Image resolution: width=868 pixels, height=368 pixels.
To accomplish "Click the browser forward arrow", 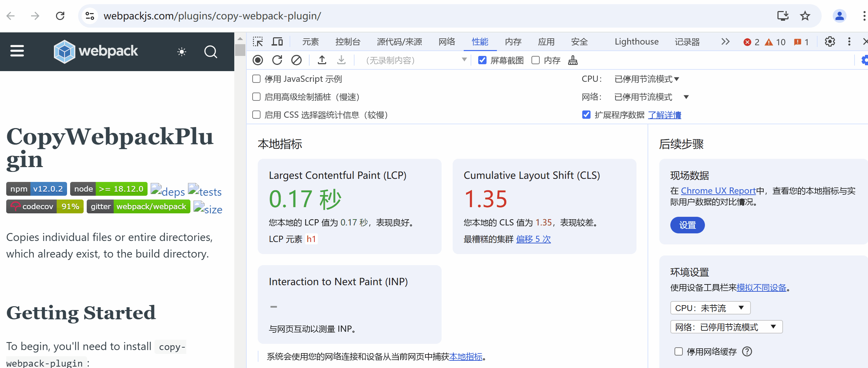I will click(x=35, y=16).
